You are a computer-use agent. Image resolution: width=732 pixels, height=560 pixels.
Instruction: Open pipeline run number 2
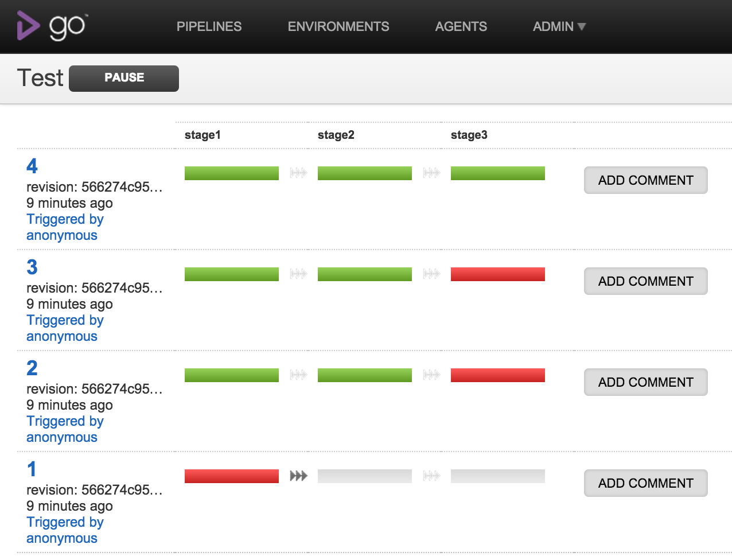[x=32, y=368]
